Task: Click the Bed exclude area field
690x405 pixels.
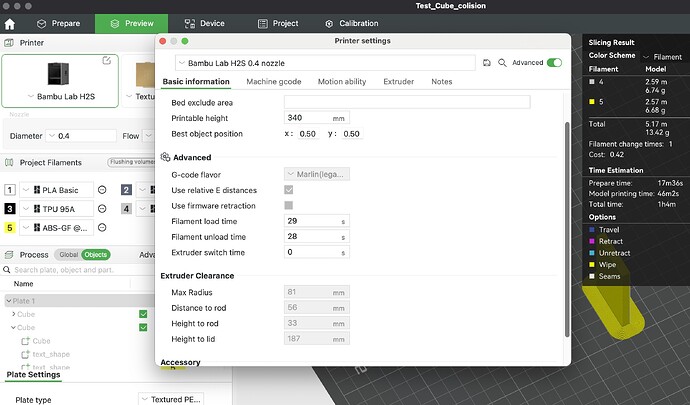Action: 407,102
